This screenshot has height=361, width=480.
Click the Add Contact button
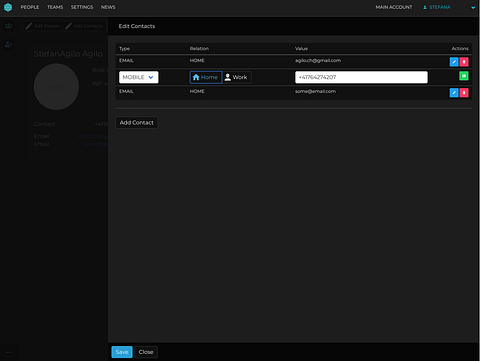[x=137, y=123]
